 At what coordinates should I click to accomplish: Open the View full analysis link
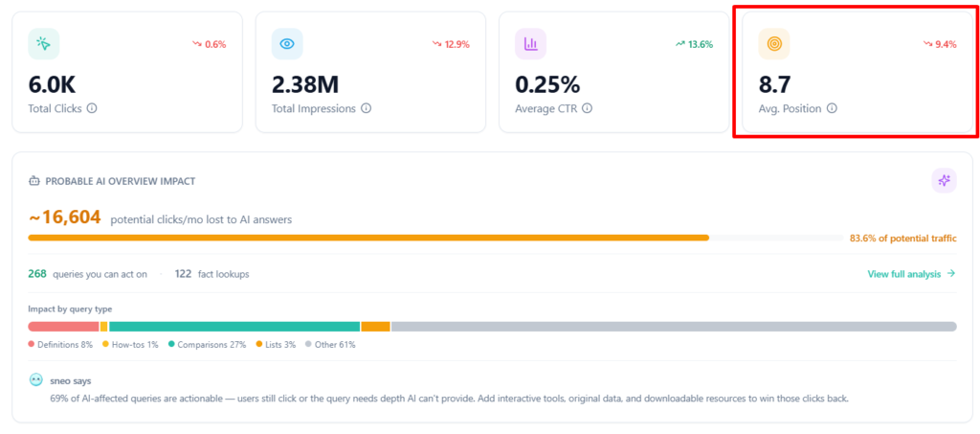(x=911, y=274)
